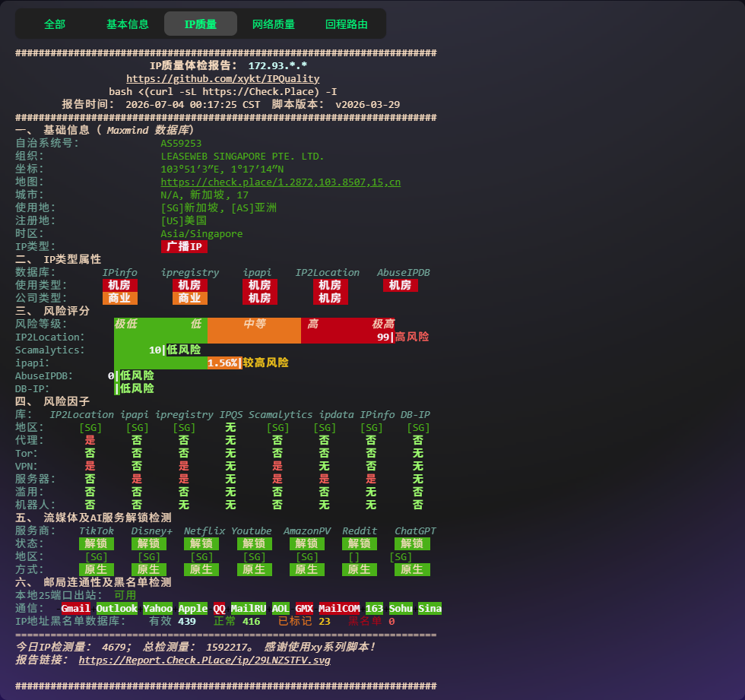This screenshot has height=700, width=745.
Task: Click the 脚本版本 v2026-03-29 text
Action: coord(336,104)
